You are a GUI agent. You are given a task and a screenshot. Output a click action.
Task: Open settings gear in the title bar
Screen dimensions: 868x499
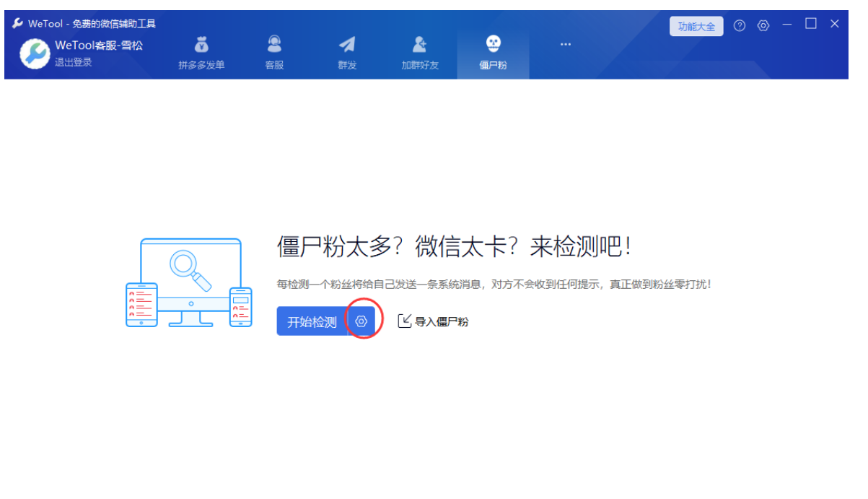coord(763,26)
